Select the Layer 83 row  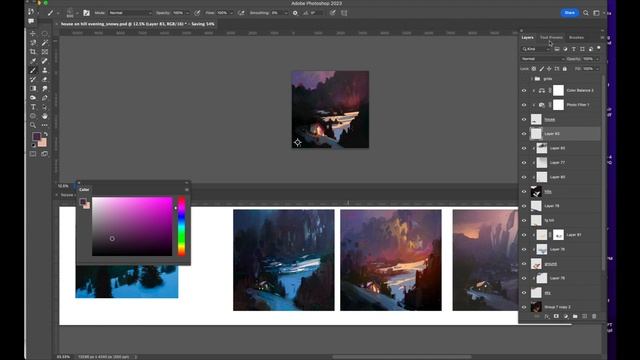click(565, 133)
